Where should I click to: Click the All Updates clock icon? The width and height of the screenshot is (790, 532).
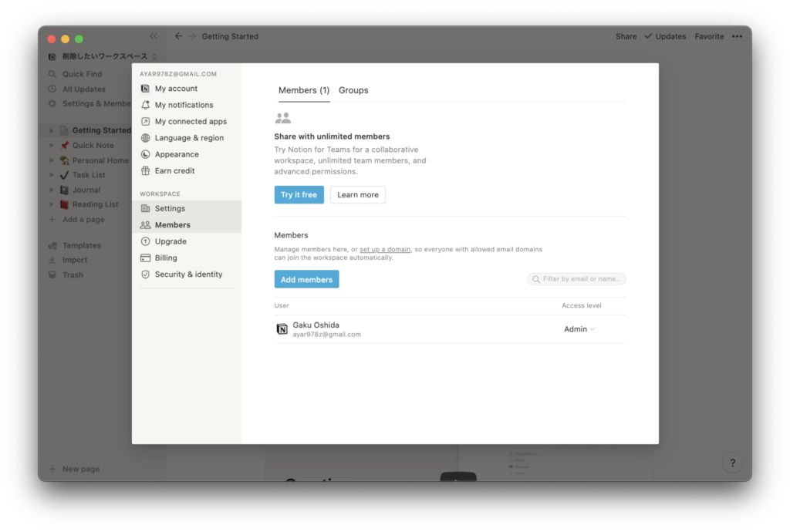click(x=52, y=89)
